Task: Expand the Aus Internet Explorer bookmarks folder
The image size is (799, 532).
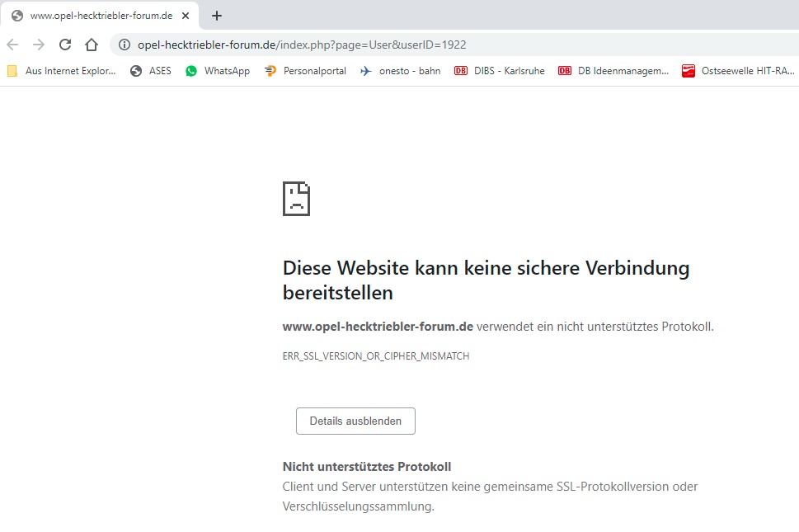Action: pyautogui.click(x=62, y=71)
